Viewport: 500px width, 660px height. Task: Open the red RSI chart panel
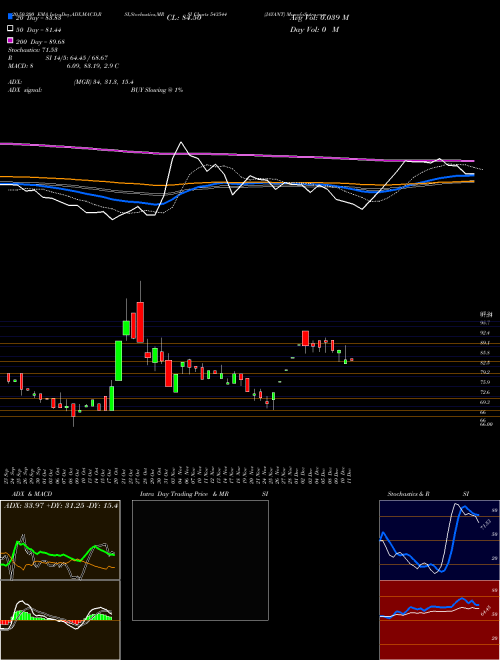coord(439,620)
